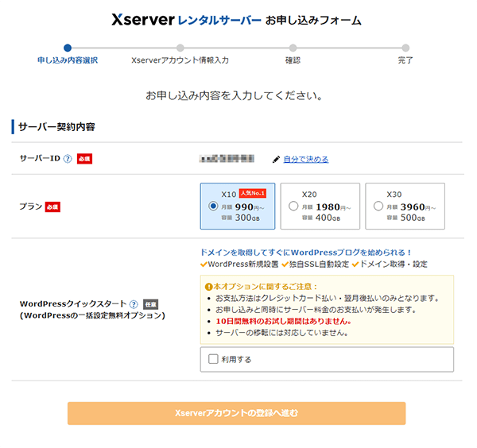Screen dimensions: 477x448
Task: Click the お申し込み内容を入力してください heading
Action: pos(235,96)
